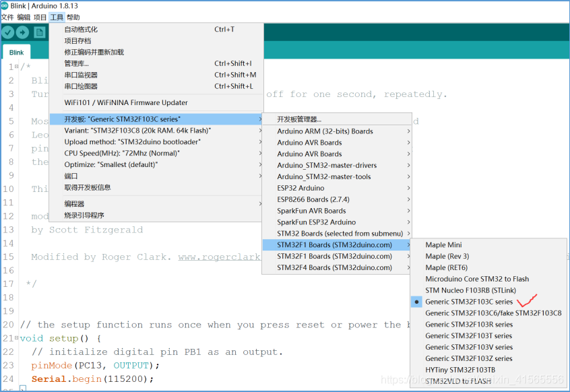
Task: Select STM32VLD to FLASH board
Action: pyautogui.click(x=488, y=381)
